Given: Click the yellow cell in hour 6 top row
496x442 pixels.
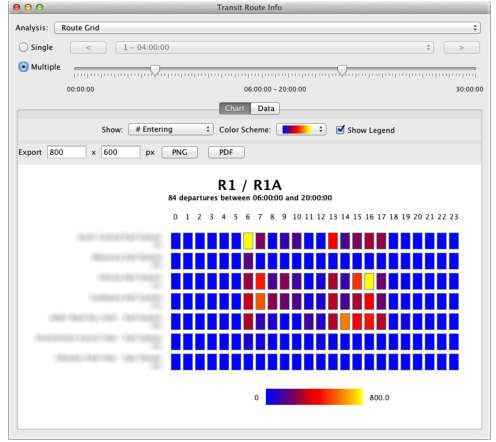Looking at the screenshot, I should click(248, 241).
